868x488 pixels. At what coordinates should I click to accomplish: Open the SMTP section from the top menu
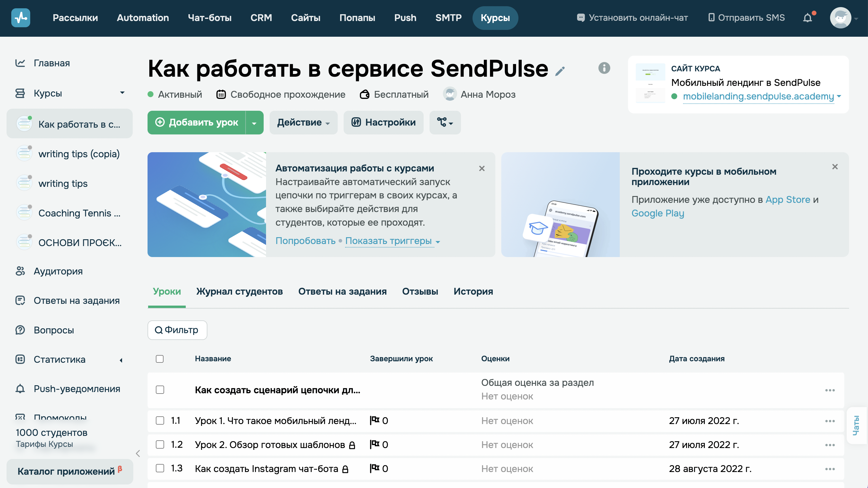pyautogui.click(x=449, y=18)
